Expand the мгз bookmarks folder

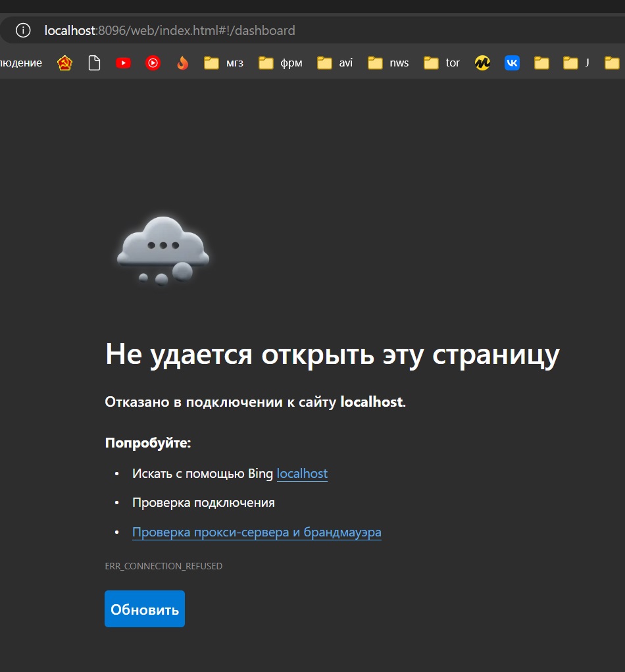[x=224, y=63]
